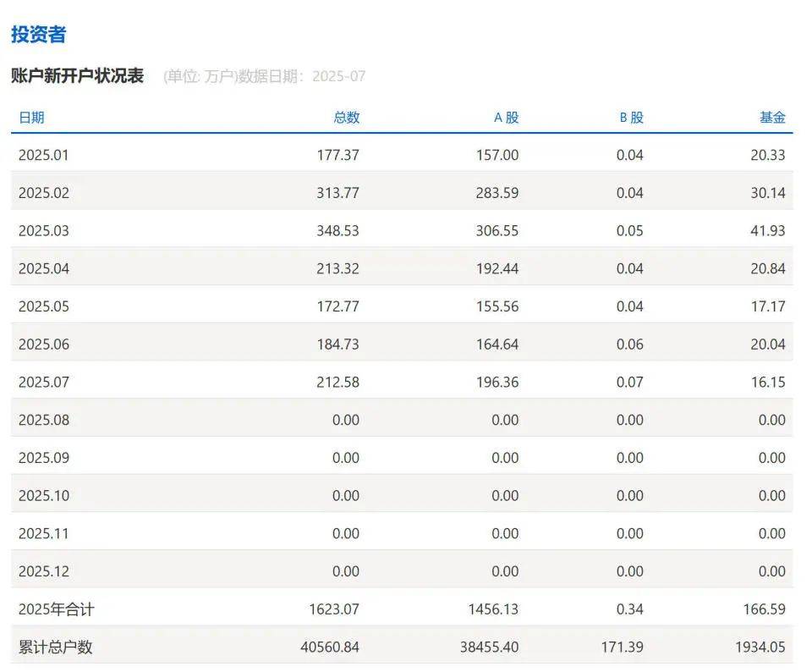The height and width of the screenshot is (672, 812).
Task: Select the 2025.12 row label
Action: pyautogui.click(x=44, y=571)
